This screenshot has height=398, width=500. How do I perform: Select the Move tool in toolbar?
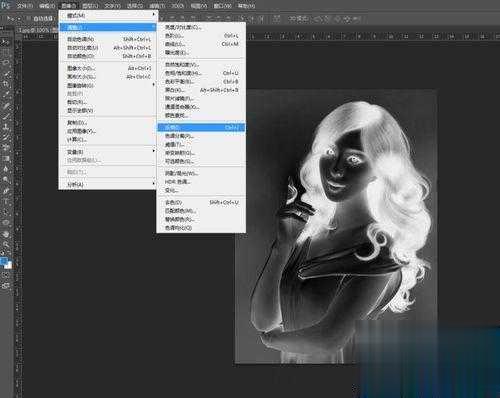pos(5,42)
